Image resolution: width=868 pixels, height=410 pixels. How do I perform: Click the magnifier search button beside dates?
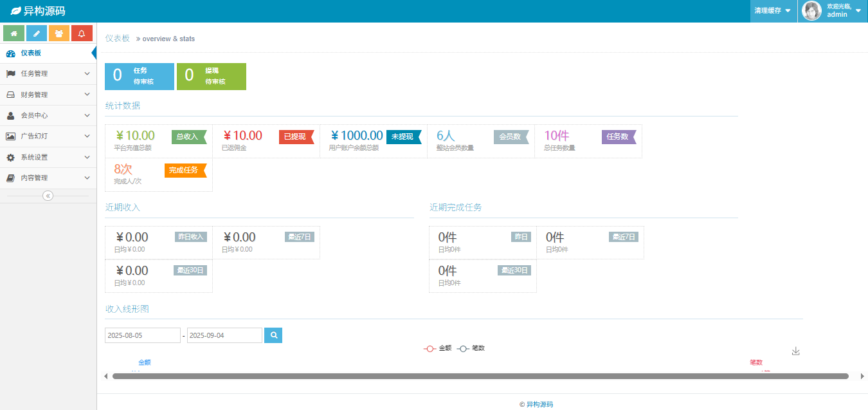tap(273, 335)
